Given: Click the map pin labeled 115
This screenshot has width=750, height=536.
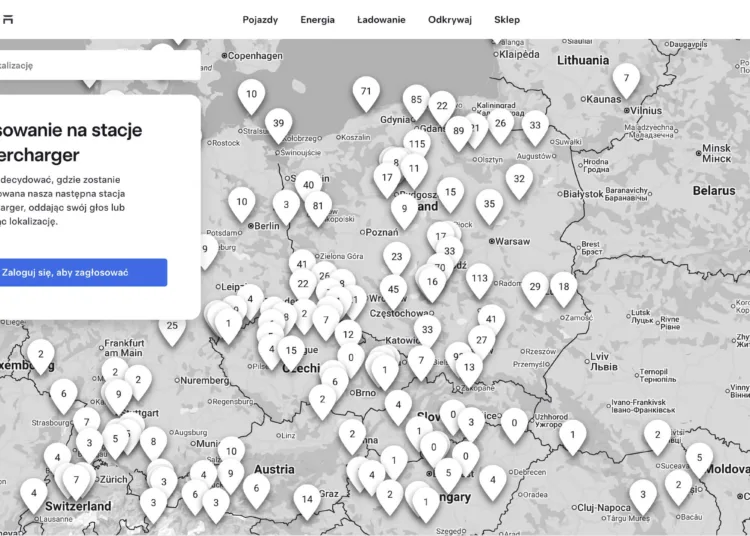Looking at the screenshot, I should click(x=416, y=144).
